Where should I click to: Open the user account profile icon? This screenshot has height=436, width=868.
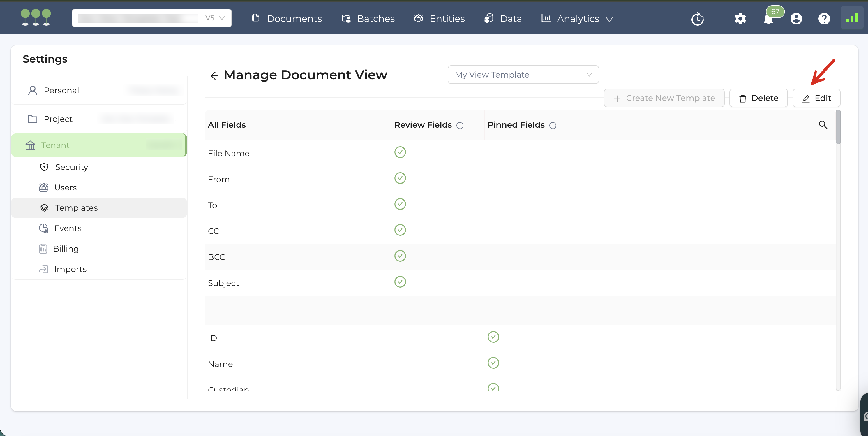click(x=796, y=19)
